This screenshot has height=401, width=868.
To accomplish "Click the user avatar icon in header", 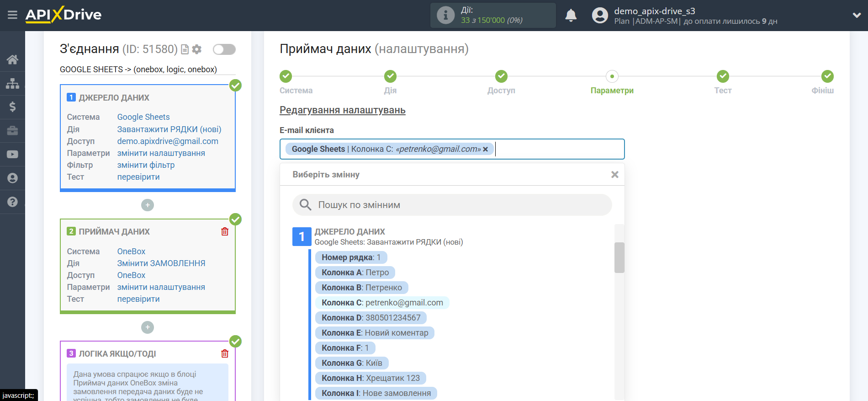I will point(600,15).
